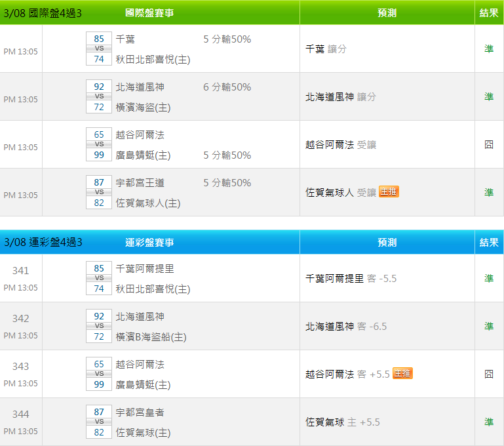504x446 pixels.
Task: Select the 國際盤賽事 column header
Action: pyautogui.click(x=149, y=12)
